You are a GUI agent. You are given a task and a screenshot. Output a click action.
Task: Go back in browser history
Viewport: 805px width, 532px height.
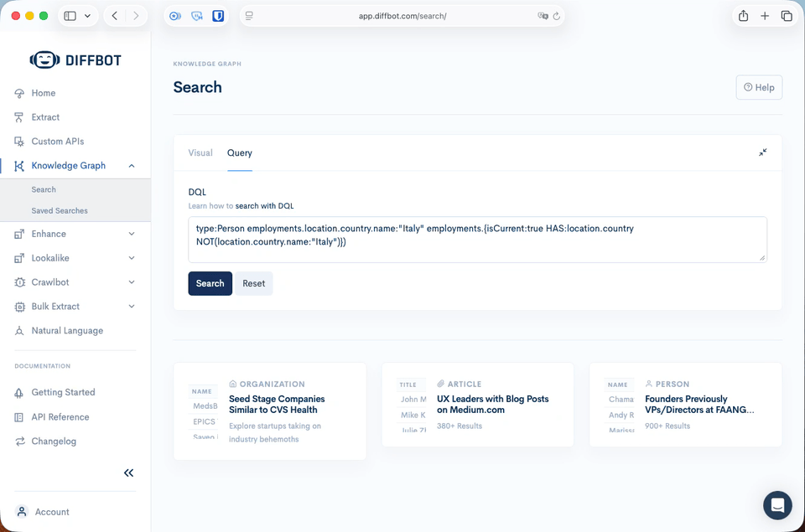click(115, 16)
